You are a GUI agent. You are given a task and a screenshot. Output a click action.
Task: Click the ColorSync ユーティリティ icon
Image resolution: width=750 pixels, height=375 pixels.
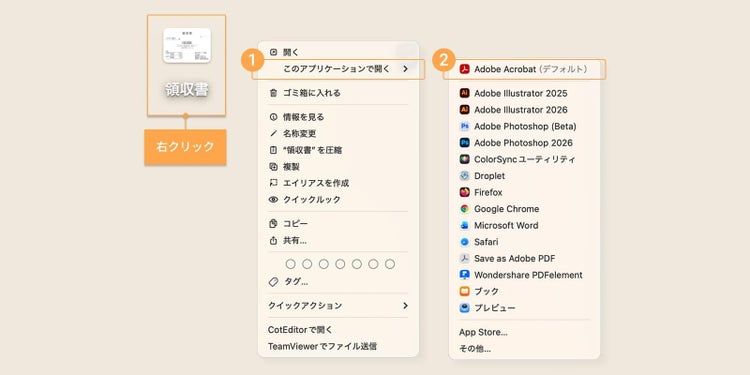coord(464,159)
